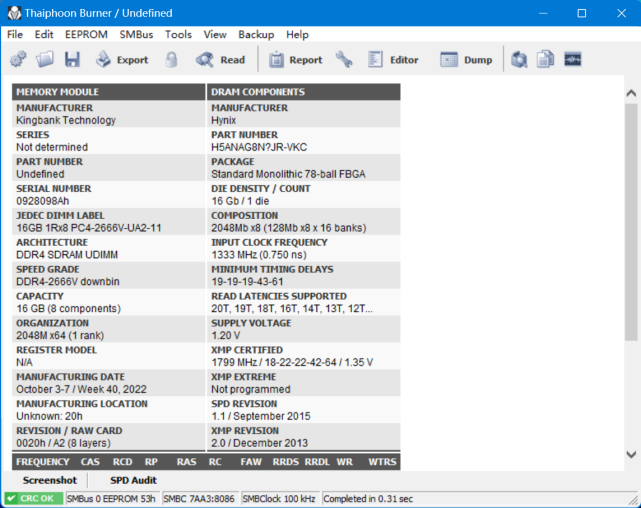This screenshot has width=641, height=508.
Task: Open the EEPROM menu
Action: (86, 34)
